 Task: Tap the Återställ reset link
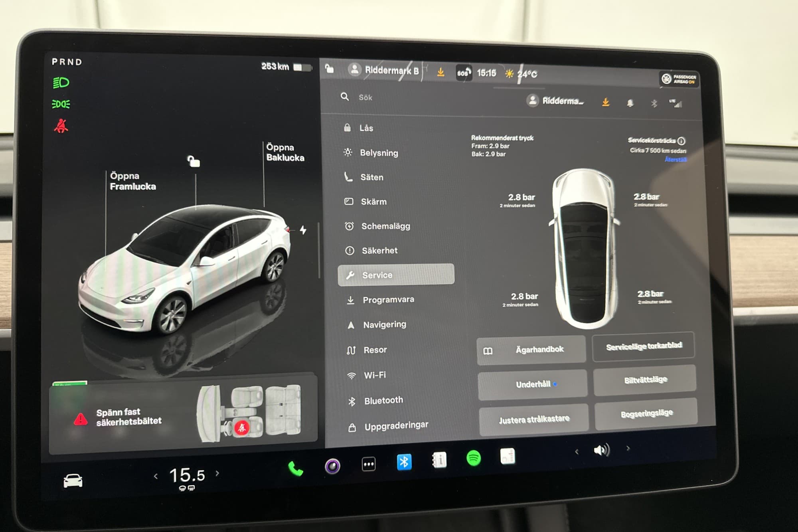[x=676, y=160]
